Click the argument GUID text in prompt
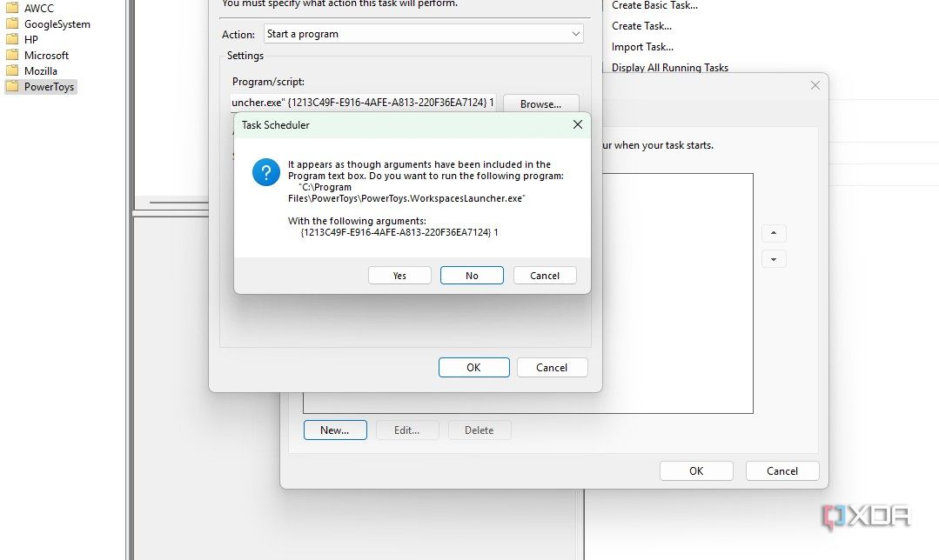Image resolution: width=939 pixels, height=560 pixels. point(399,232)
